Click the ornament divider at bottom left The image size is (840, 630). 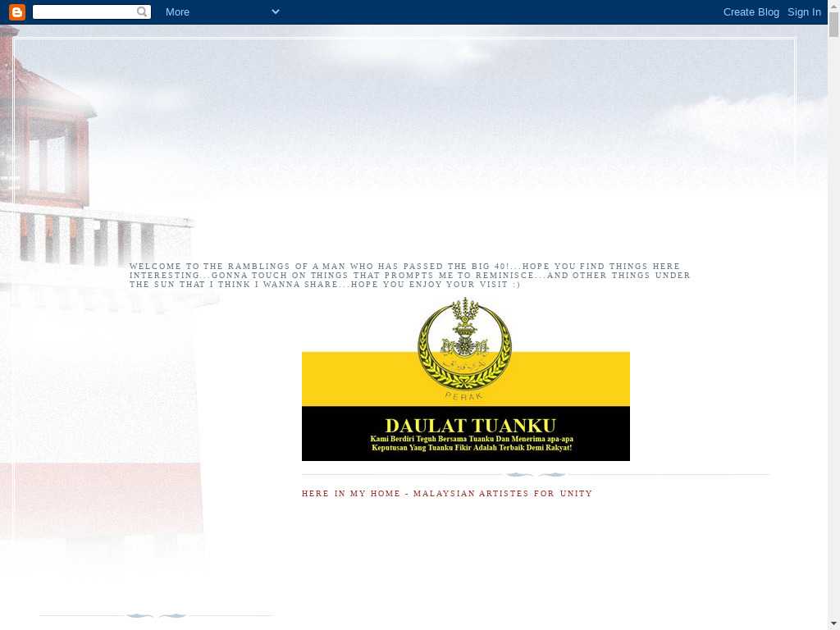click(156, 615)
